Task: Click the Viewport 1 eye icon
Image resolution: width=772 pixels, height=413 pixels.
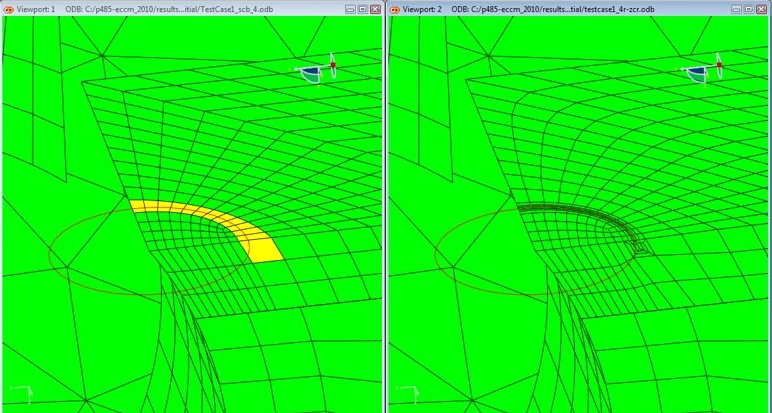Action: coord(8,8)
